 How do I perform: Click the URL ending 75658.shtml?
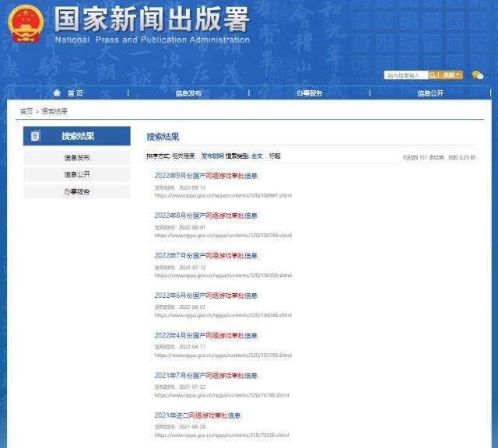tap(222, 435)
